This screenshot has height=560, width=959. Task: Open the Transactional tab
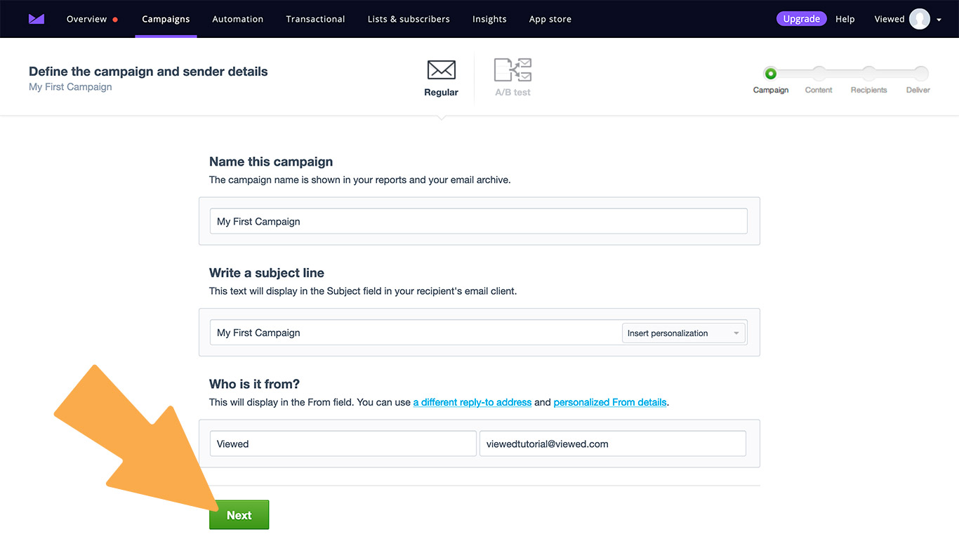(x=315, y=19)
